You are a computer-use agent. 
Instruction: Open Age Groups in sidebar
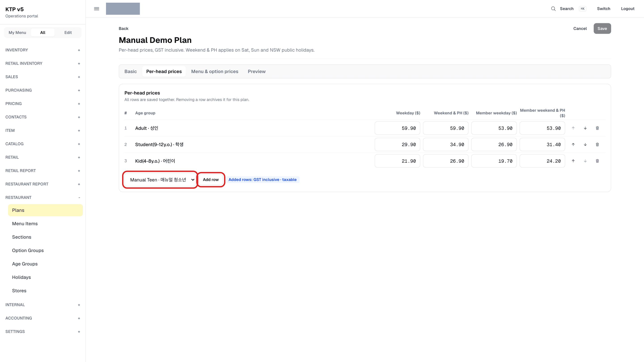coord(45,264)
